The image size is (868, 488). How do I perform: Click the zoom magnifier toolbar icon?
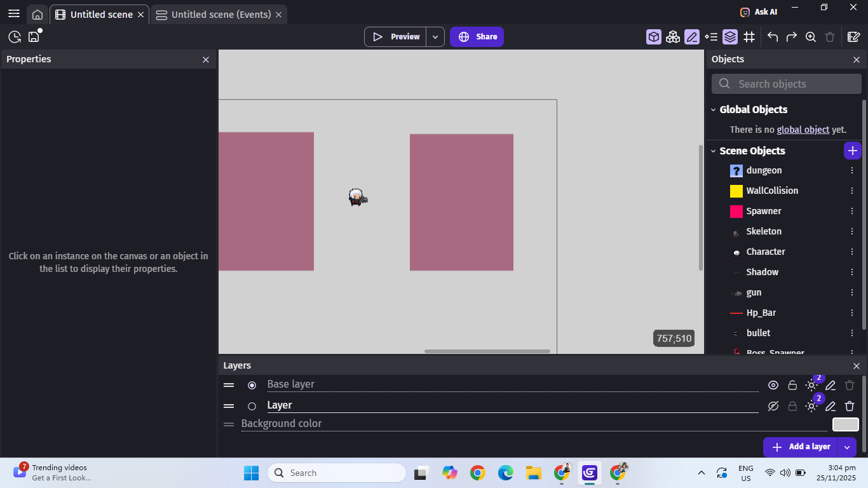[811, 37]
